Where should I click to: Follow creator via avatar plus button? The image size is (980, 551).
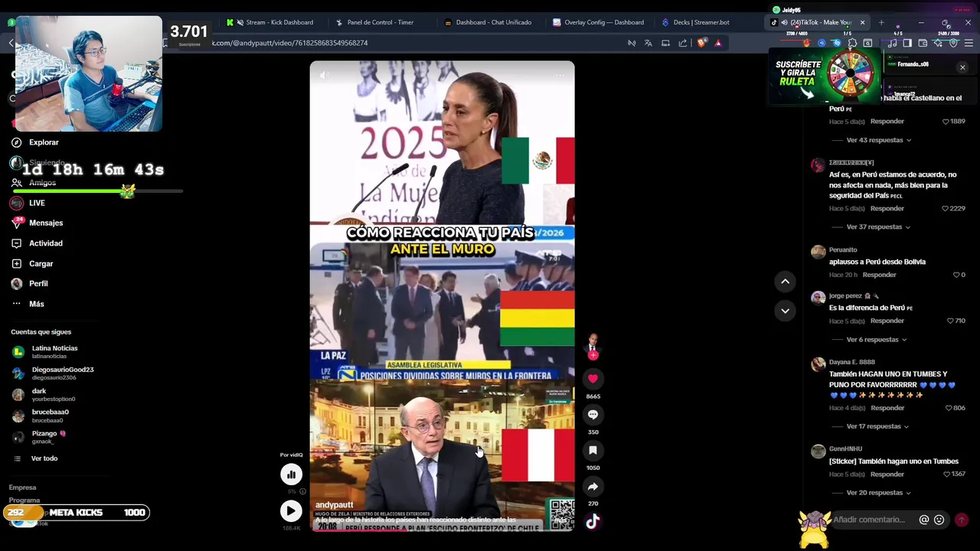(593, 355)
